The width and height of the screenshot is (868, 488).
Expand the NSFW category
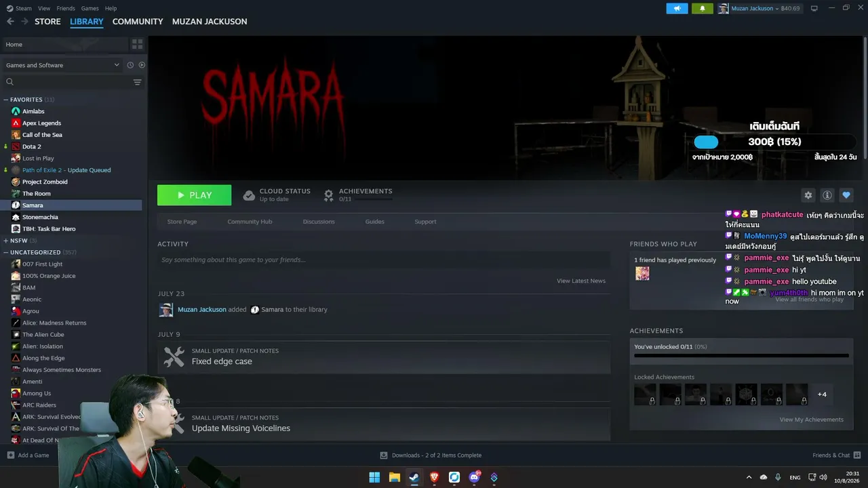click(x=5, y=241)
